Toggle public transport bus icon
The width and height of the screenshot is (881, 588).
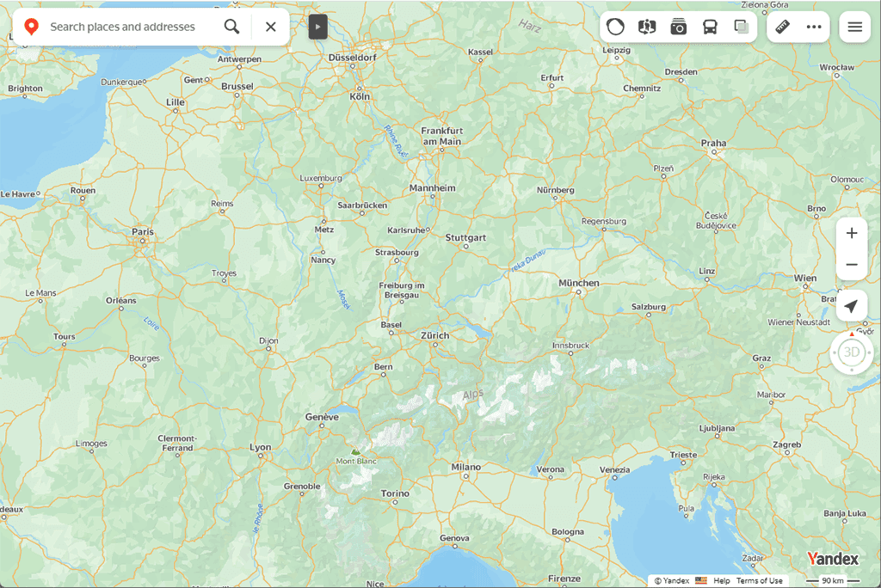pos(710,27)
